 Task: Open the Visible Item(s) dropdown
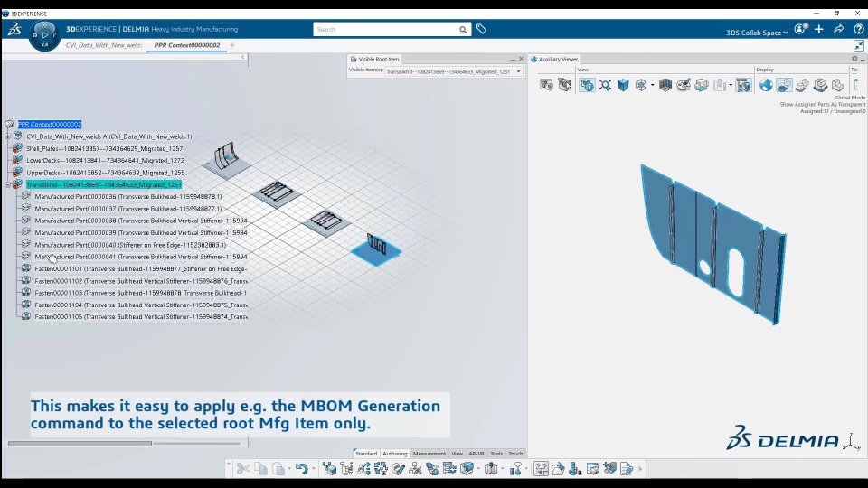(x=518, y=71)
